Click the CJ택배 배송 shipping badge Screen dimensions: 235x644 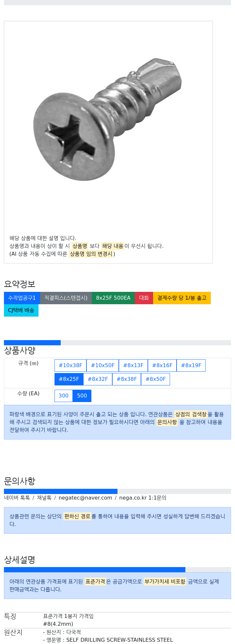[21, 310]
